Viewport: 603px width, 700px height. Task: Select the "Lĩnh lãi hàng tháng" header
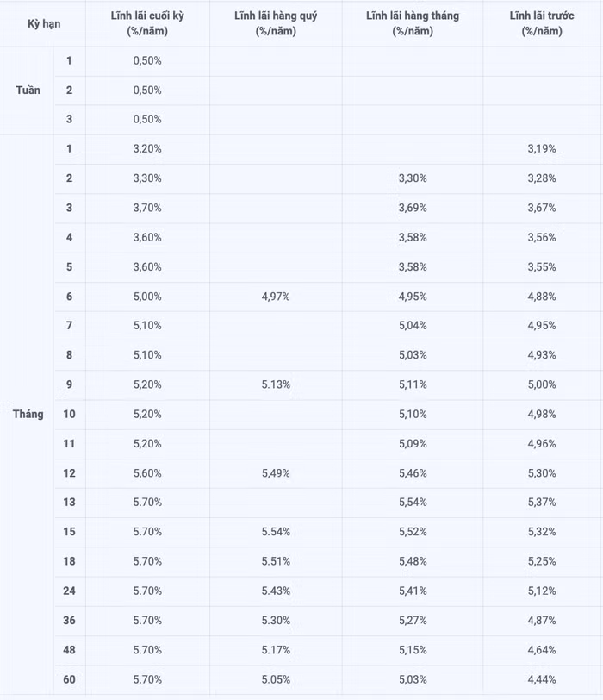(x=413, y=23)
